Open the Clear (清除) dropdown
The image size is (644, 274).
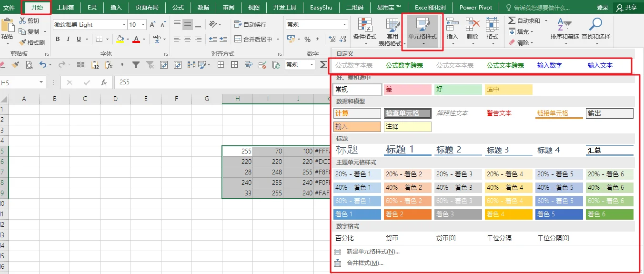pos(522,42)
